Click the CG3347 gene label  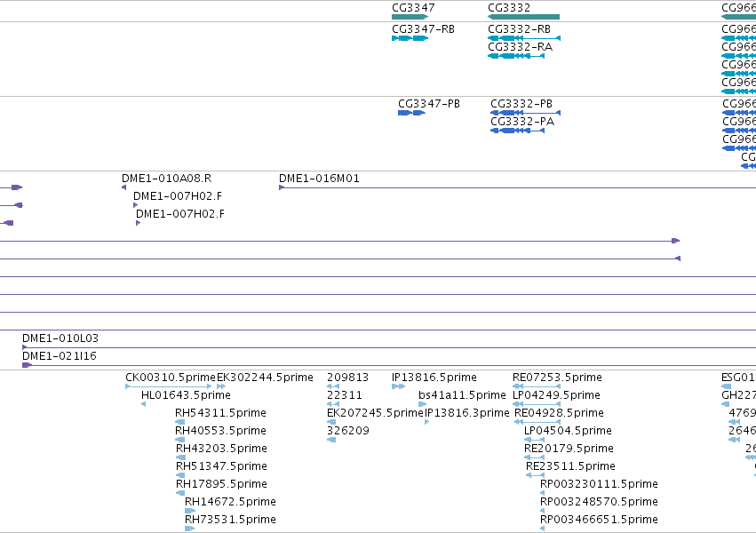(413, 8)
